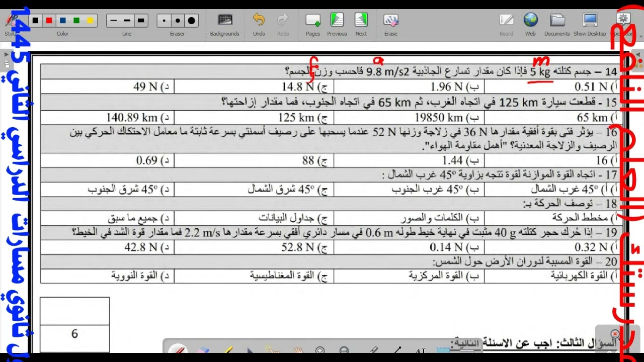Image resolution: width=644 pixels, height=362 pixels.
Task: Select the small eraser size
Action: click(x=164, y=21)
